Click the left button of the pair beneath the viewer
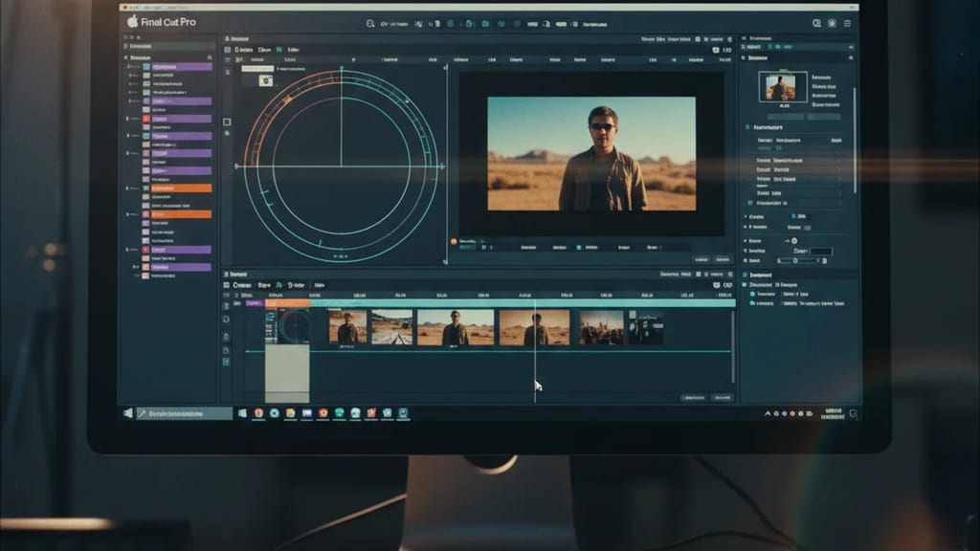980x551 pixels. 702,259
